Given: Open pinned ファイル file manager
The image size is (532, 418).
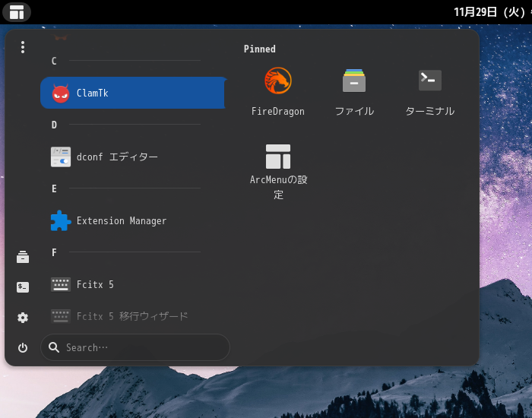Looking at the screenshot, I should 354,92.
